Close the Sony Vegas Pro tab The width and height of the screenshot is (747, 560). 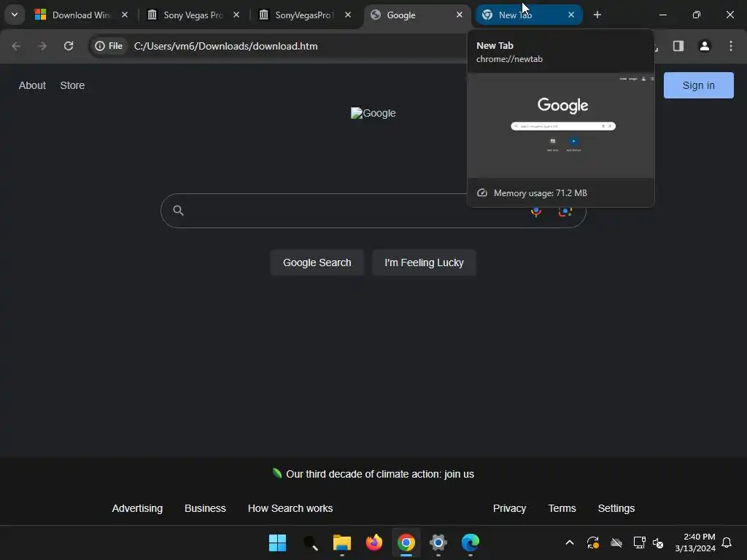236,15
